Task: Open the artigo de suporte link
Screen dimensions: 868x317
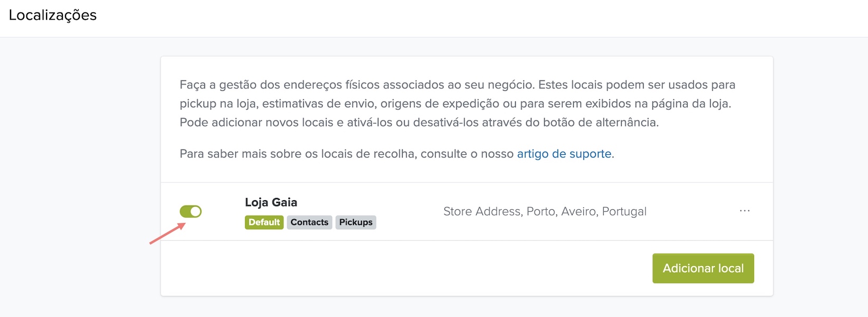Action: [564, 154]
